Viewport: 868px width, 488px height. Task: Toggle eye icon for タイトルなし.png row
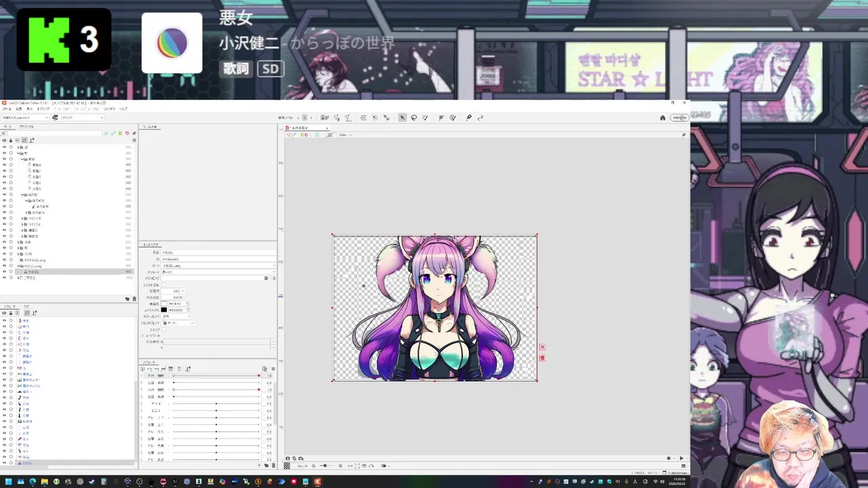click(4, 260)
